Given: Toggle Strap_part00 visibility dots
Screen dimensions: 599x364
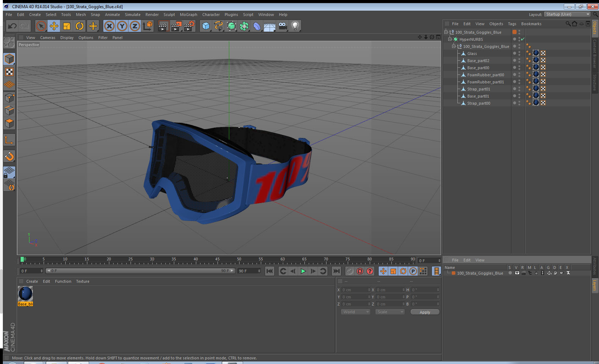Looking at the screenshot, I should point(519,103).
